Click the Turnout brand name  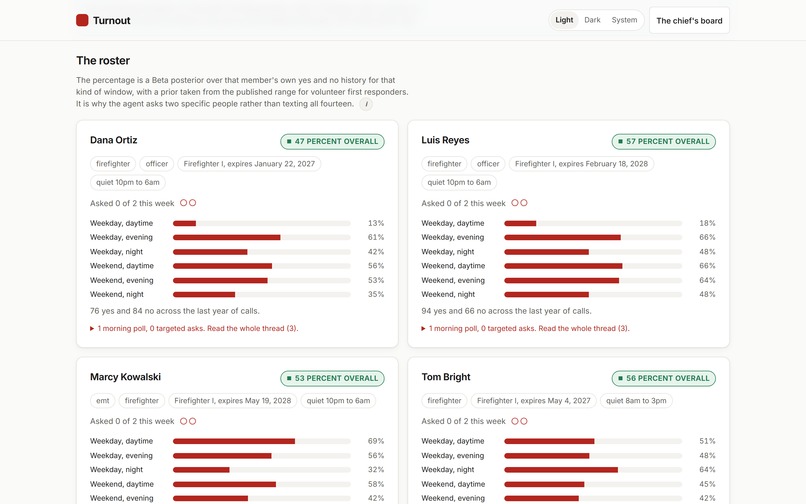(x=112, y=21)
